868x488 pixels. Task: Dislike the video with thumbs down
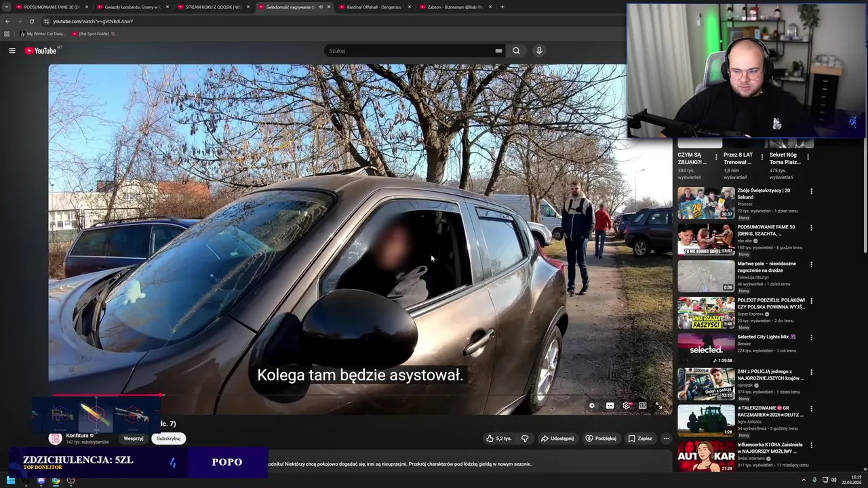(x=525, y=439)
